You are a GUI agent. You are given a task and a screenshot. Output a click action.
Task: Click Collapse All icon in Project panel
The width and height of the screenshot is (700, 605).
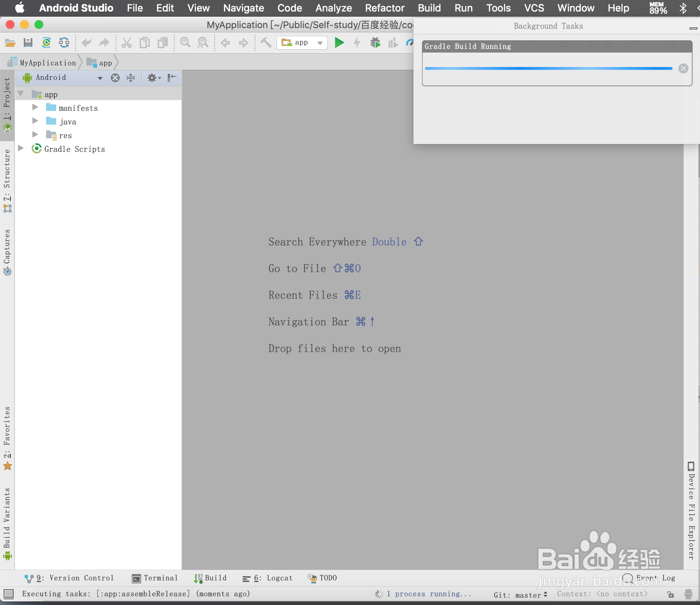pyautogui.click(x=131, y=78)
